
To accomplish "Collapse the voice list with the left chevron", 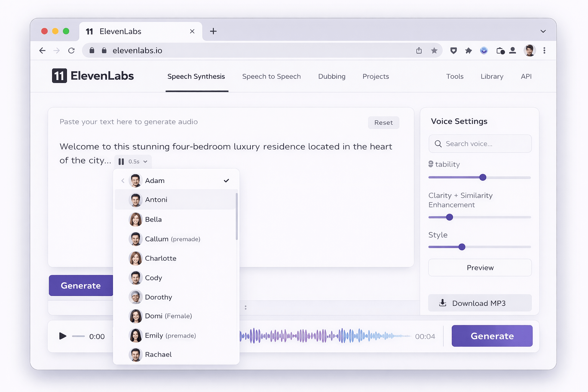I will click(x=122, y=180).
